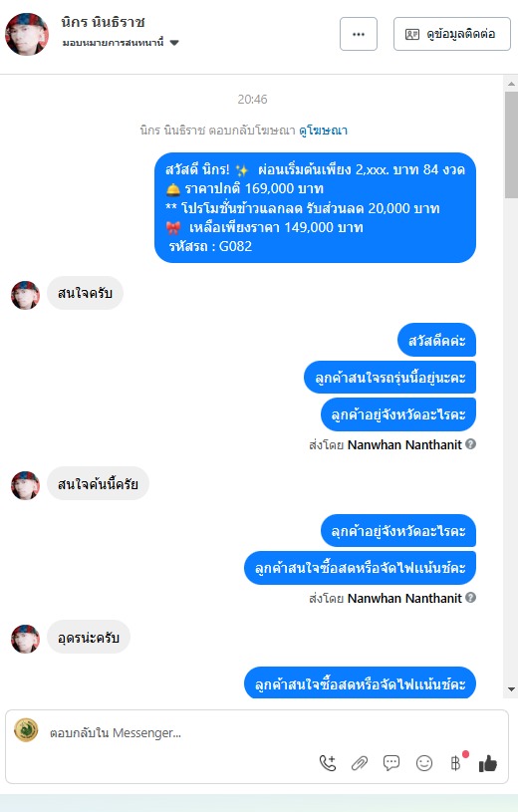Open the emoji picker smiley icon
Image resolution: width=518 pixels, height=812 pixels.
pos(424,763)
